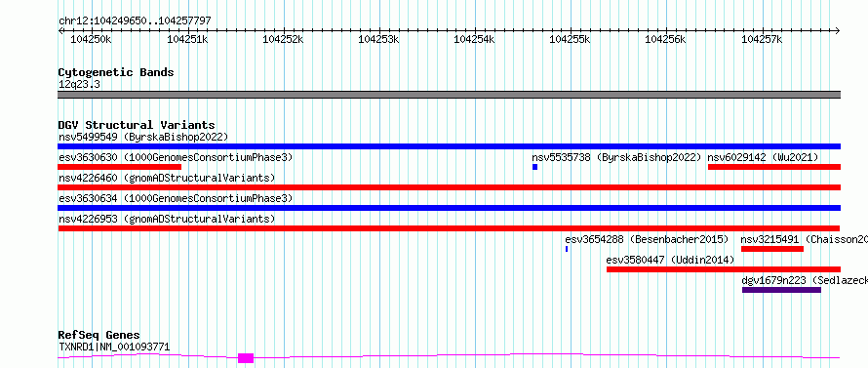Click the 12q23.3 cytogenetic band bar
Viewport: 868px width, 368px height.
(x=449, y=95)
